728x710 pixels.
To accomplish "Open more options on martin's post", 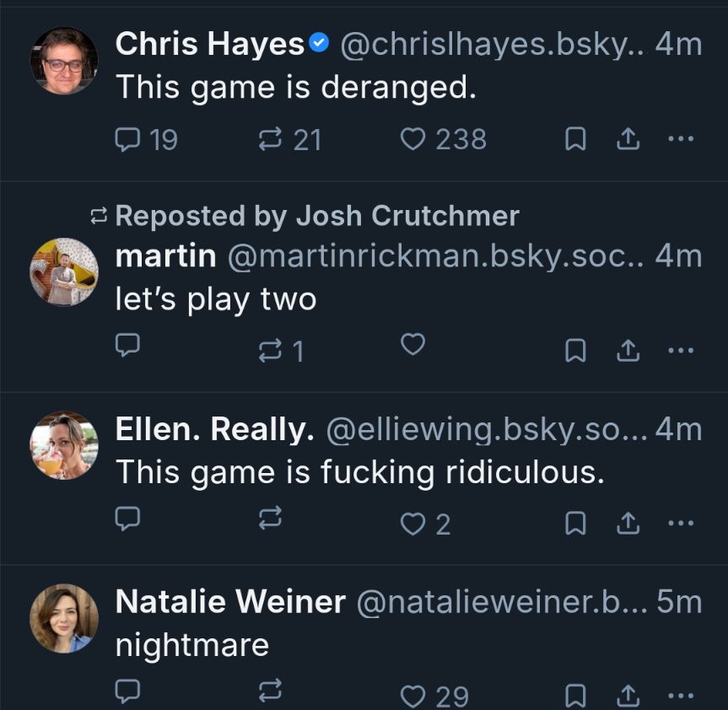I will click(x=680, y=348).
